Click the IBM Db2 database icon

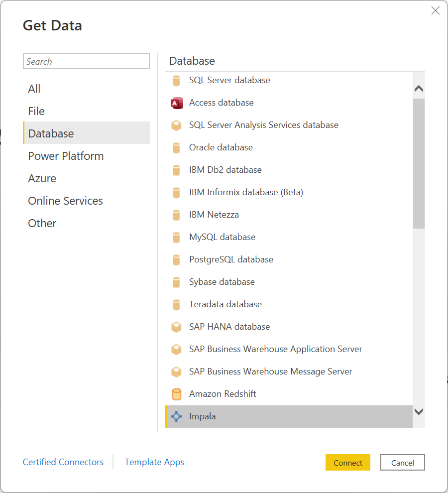[x=176, y=170]
